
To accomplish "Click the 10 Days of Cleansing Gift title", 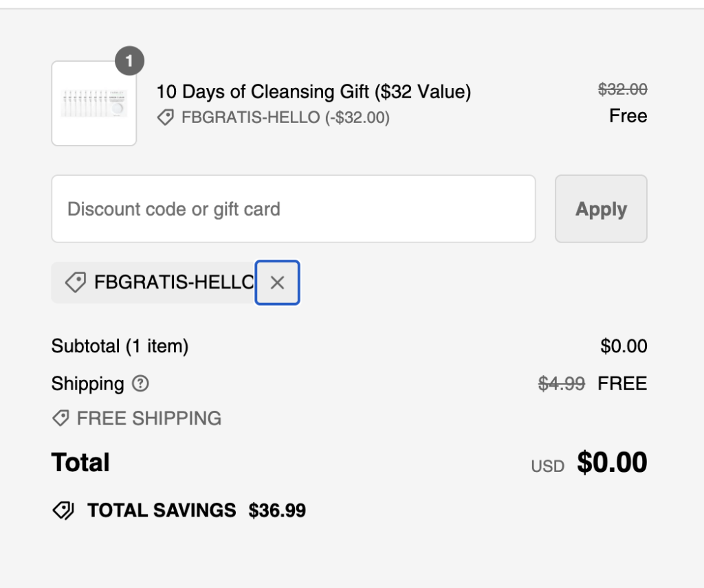I will (x=313, y=91).
